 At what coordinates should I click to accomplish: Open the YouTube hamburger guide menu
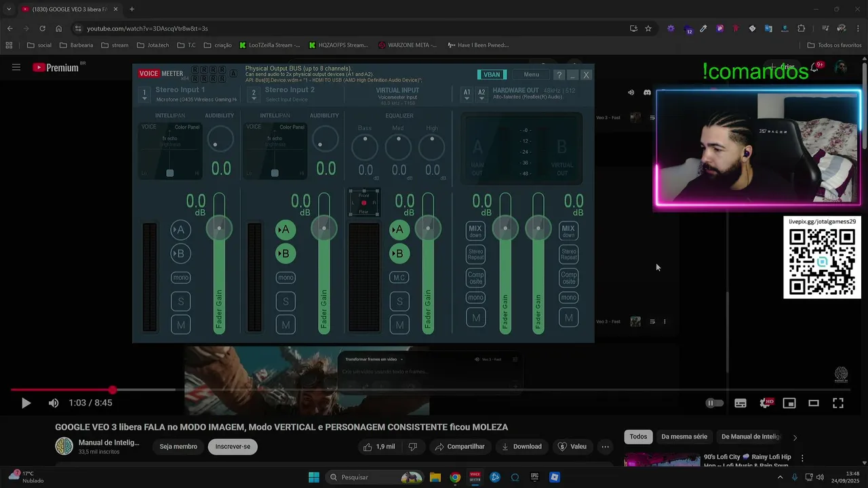[16, 67]
